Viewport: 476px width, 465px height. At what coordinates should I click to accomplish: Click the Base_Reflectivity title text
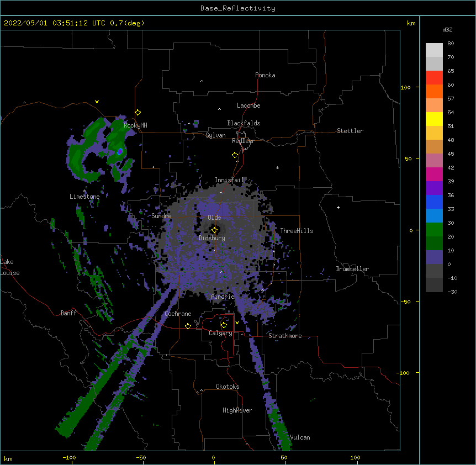[x=238, y=8]
